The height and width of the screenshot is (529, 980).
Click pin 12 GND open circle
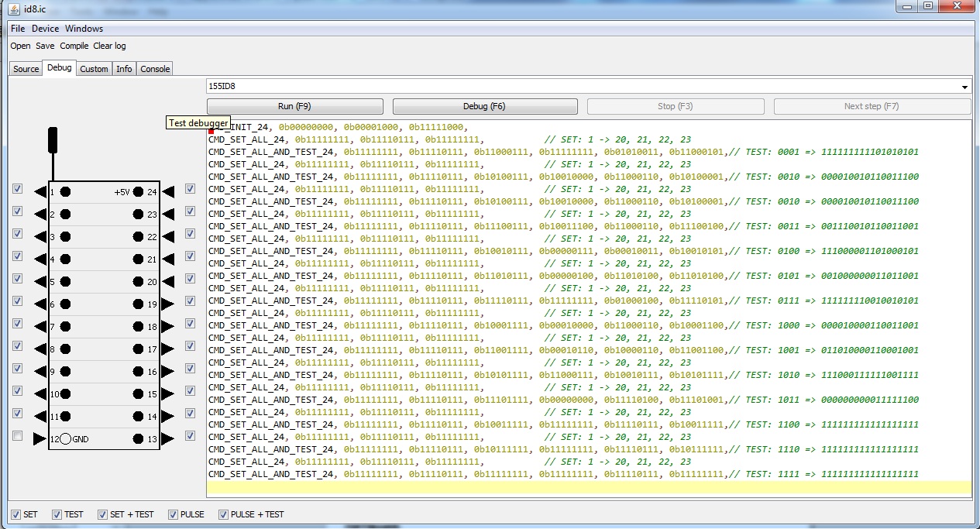tap(66, 439)
